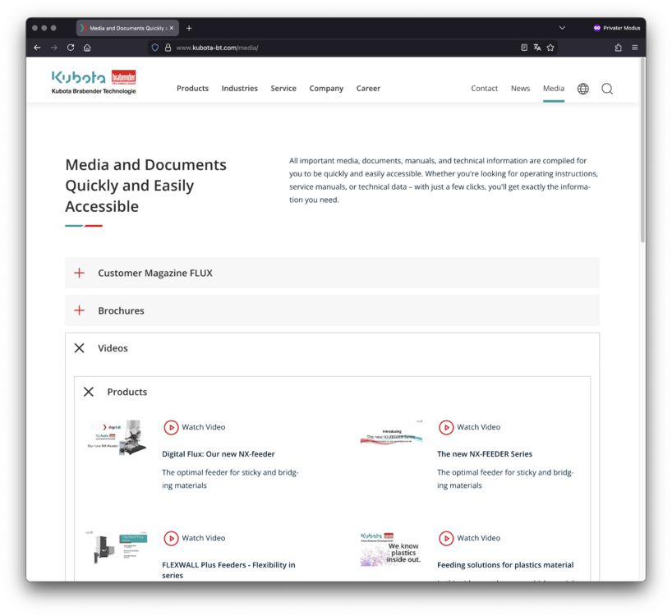Open Firefox hamburger application menu
This screenshot has height=616, width=672.
tap(634, 48)
